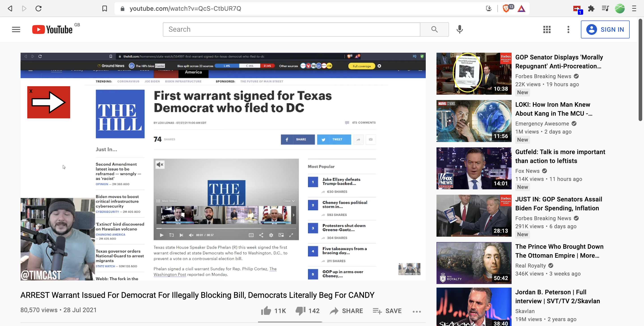644x326 pixels.
Task: Open browser extensions puzzle icon
Action: tap(591, 8)
